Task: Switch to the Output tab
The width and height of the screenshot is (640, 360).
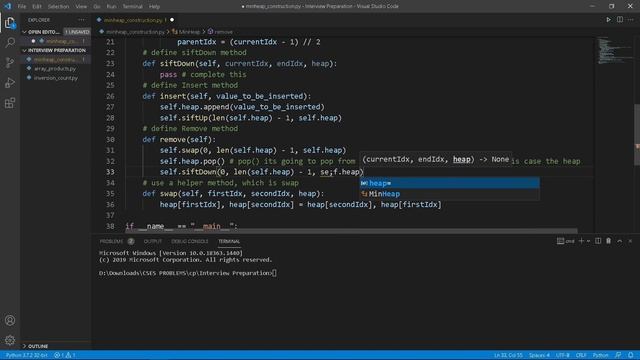Action: [153, 241]
